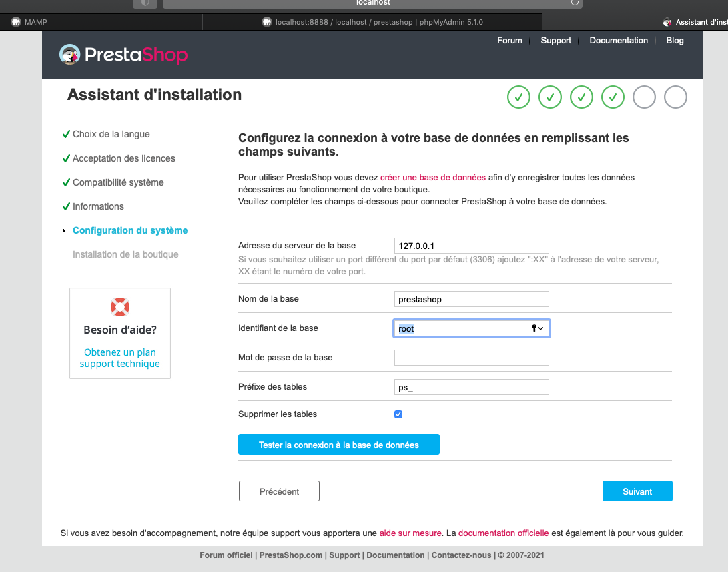This screenshot has width=728, height=572.
Task: Expand the Identifiant de la base autofill dropdown
Action: (541, 328)
